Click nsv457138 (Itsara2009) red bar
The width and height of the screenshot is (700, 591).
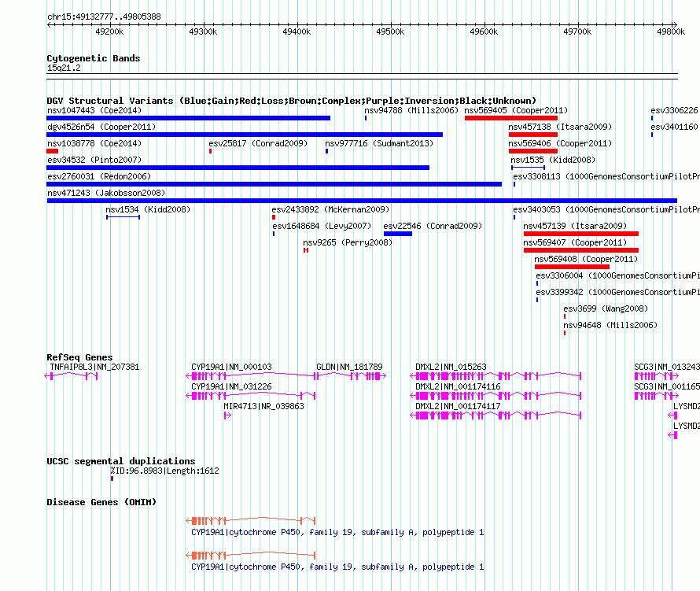point(533,135)
